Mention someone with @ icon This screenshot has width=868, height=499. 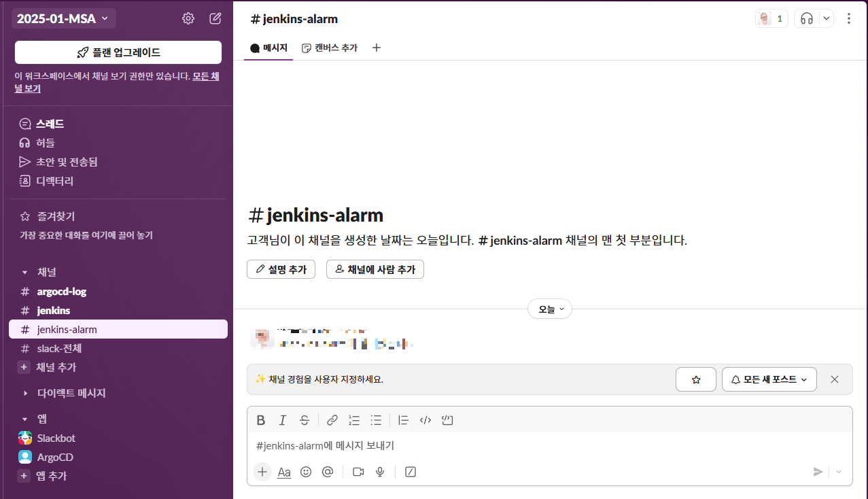point(328,472)
